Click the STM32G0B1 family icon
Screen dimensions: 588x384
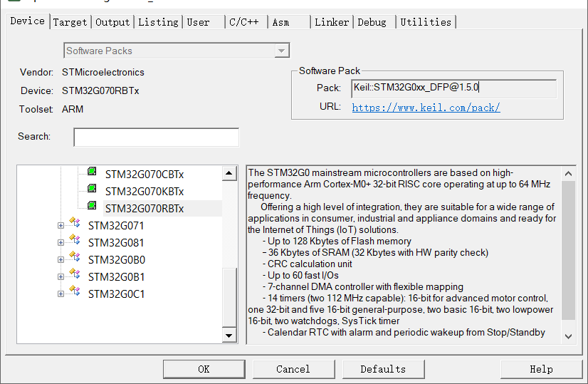click(74, 276)
